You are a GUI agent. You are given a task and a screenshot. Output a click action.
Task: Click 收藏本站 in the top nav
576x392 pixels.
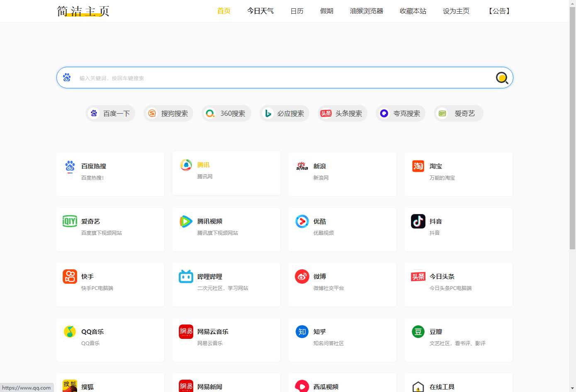coord(413,11)
